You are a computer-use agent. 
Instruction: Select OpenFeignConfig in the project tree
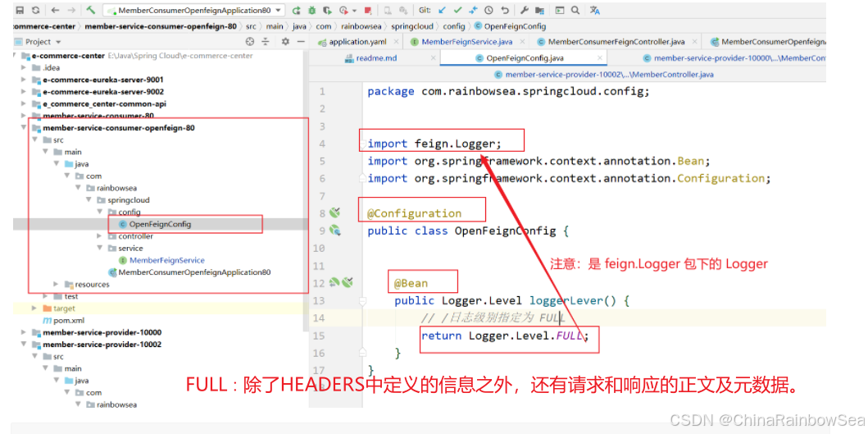(160, 224)
